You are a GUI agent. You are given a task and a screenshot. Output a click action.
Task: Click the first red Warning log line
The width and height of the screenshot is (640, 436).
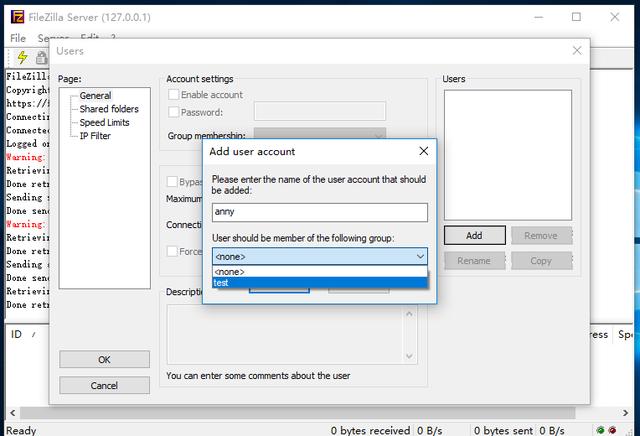pyautogui.click(x=26, y=157)
